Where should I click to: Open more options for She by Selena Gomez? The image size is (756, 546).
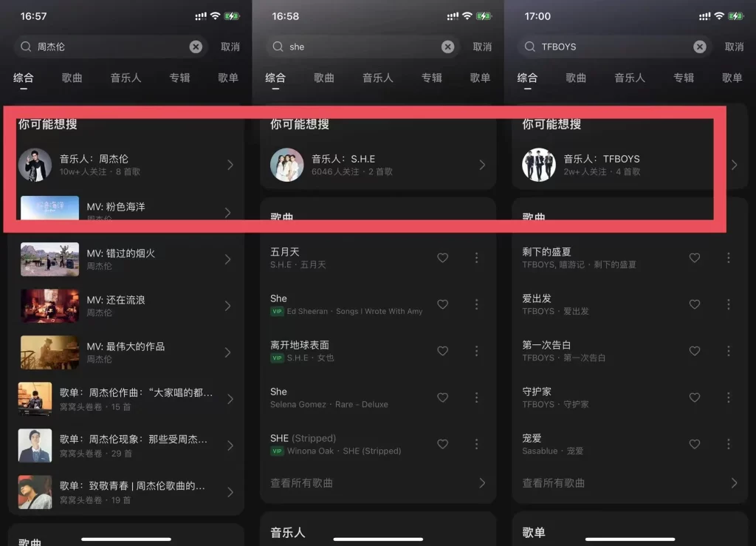[x=476, y=397]
